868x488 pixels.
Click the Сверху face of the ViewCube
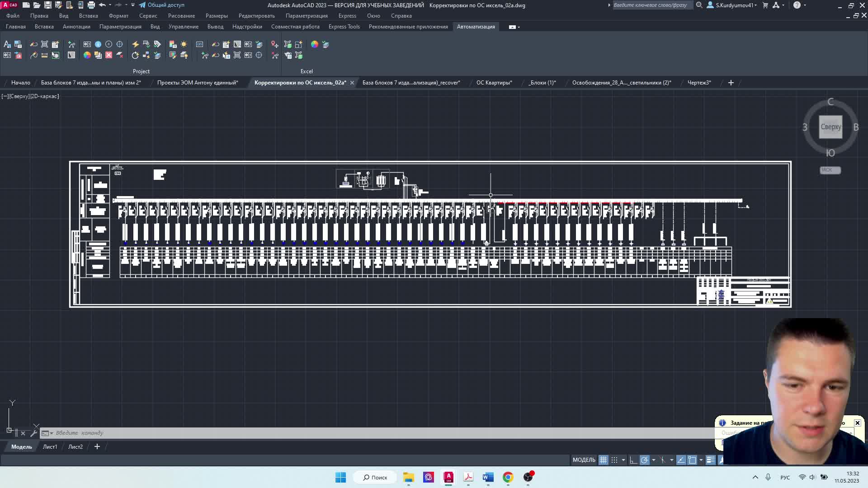(830, 127)
